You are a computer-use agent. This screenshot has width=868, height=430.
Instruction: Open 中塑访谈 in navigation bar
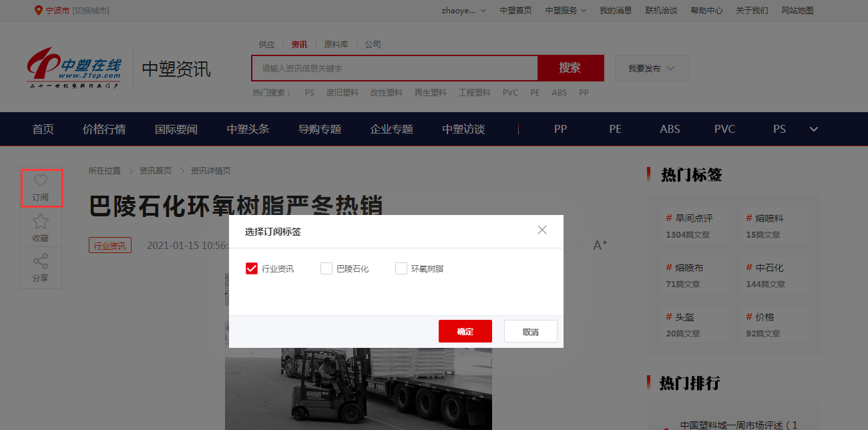(x=463, y=130)
